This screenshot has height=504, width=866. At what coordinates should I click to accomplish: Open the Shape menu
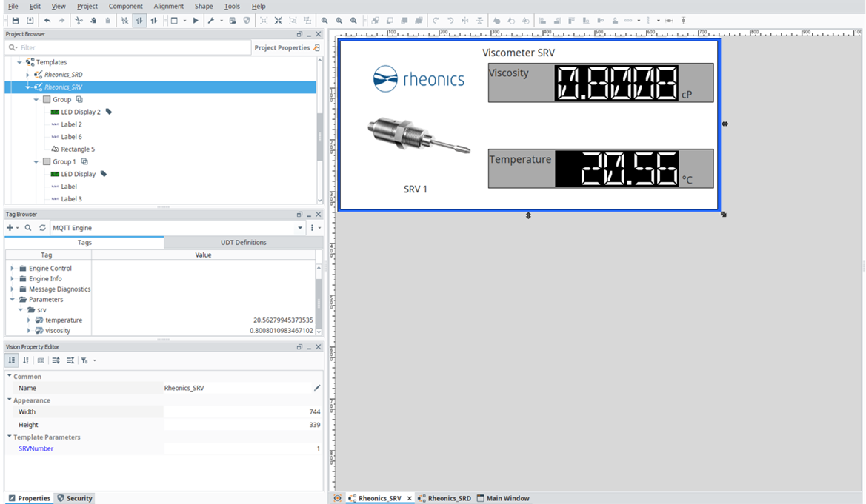(x=203, y=6)
